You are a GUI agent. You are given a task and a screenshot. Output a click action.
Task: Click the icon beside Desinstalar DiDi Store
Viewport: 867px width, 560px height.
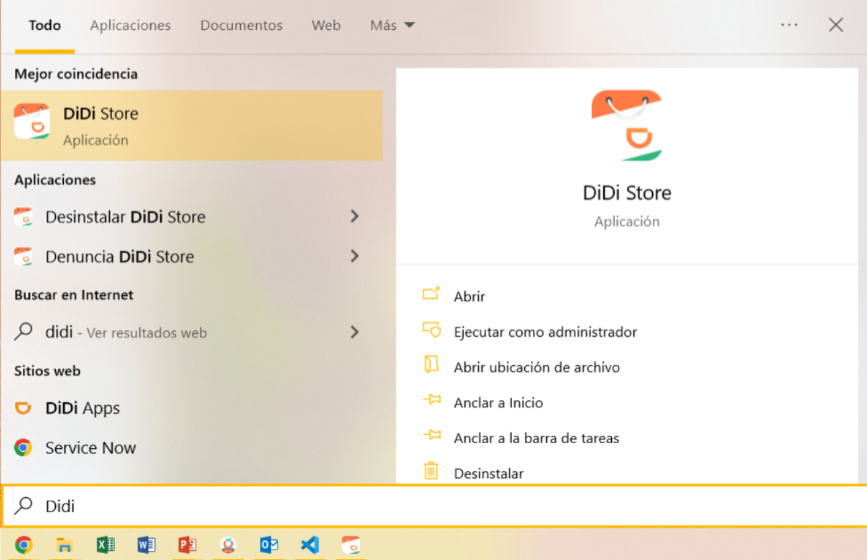(23, 217)
